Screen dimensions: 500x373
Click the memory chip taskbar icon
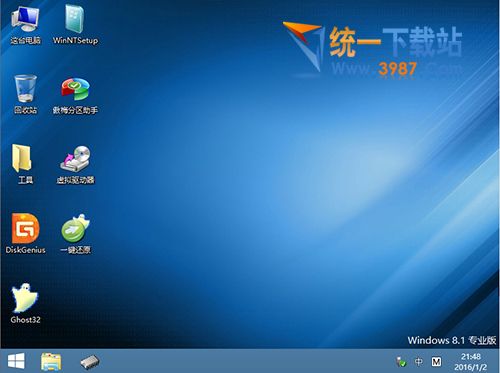(x=90, y=362)
